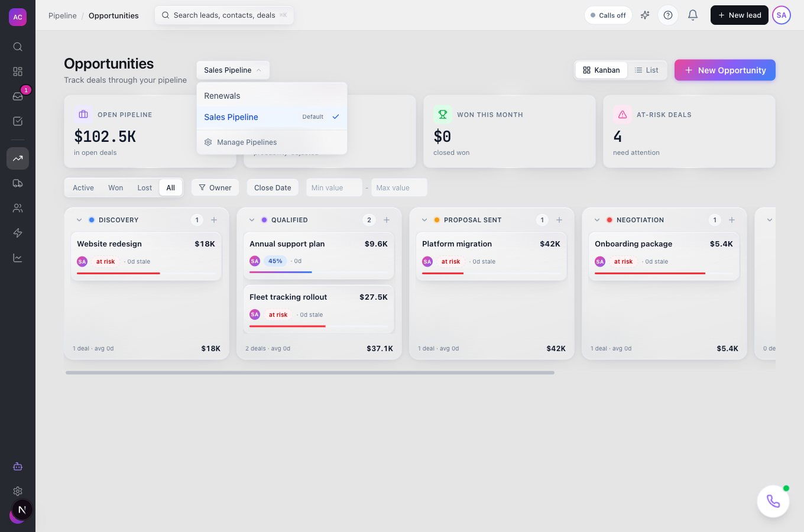The image size is (804, 532).
Task: Open the lightning bolt automation icon
Action: tap(18, 233)
